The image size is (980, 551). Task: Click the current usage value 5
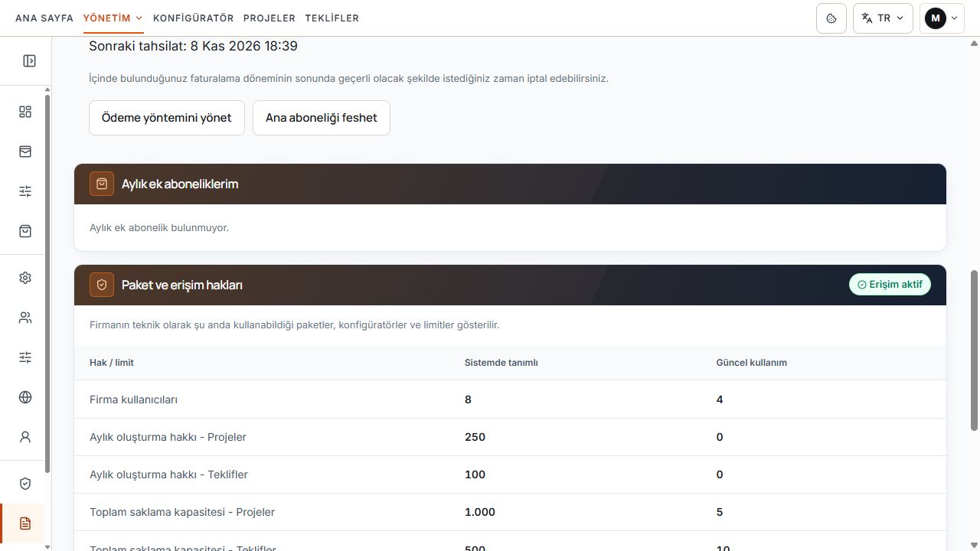tap(720, 512)
